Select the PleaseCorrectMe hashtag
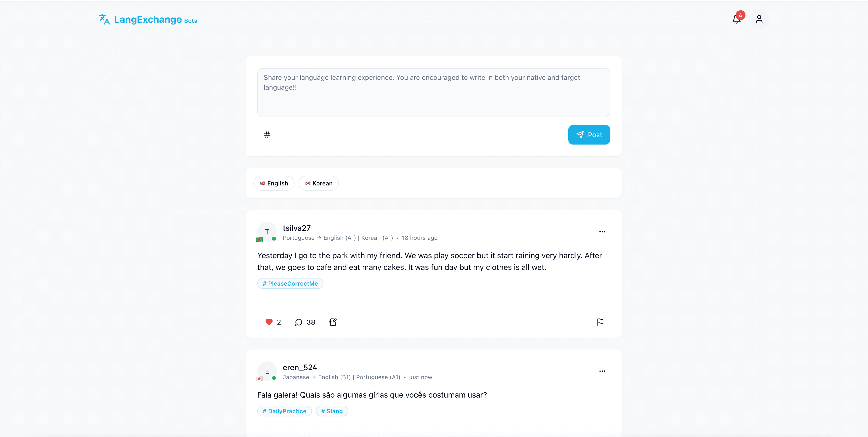This screenshot has height=437, width=868. pyautogui.click(x=290, y=284)
